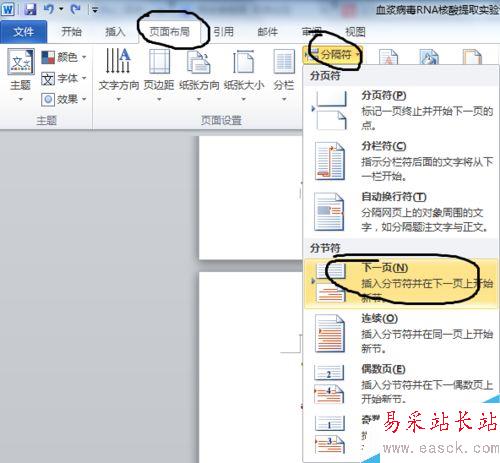This screenshot has width=500, height=463.
Task: Open the 主题 (Themes) gallery icon
Action: click(21, 62)
